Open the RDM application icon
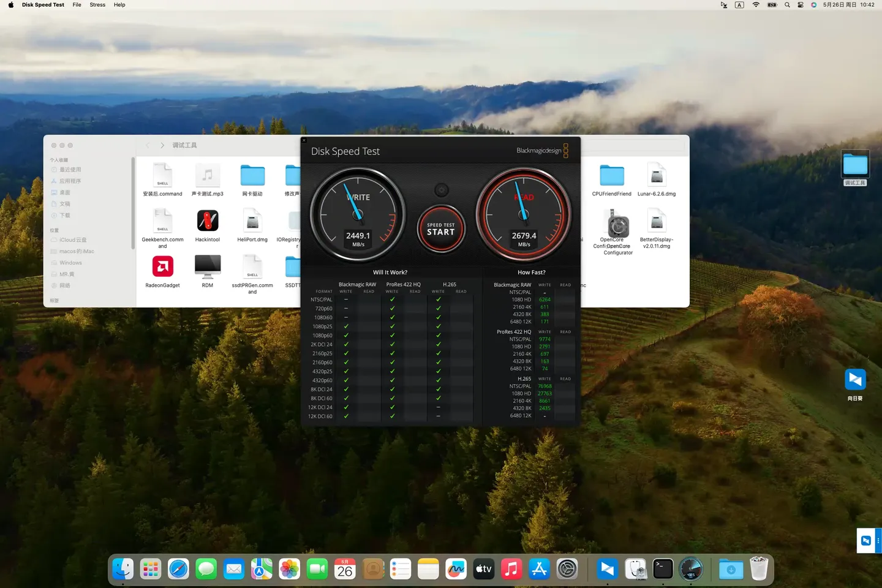This screenshot has height=588, width=882. point(207,266)
